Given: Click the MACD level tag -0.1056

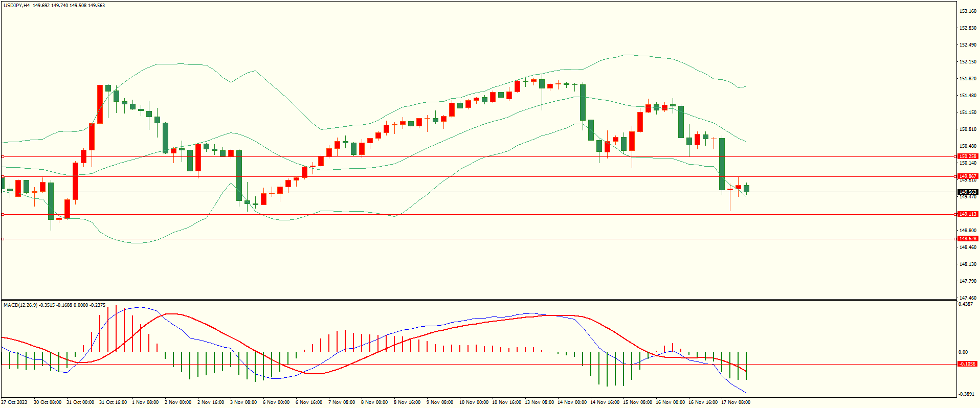Looking at the screenshot, I should 968,364.
